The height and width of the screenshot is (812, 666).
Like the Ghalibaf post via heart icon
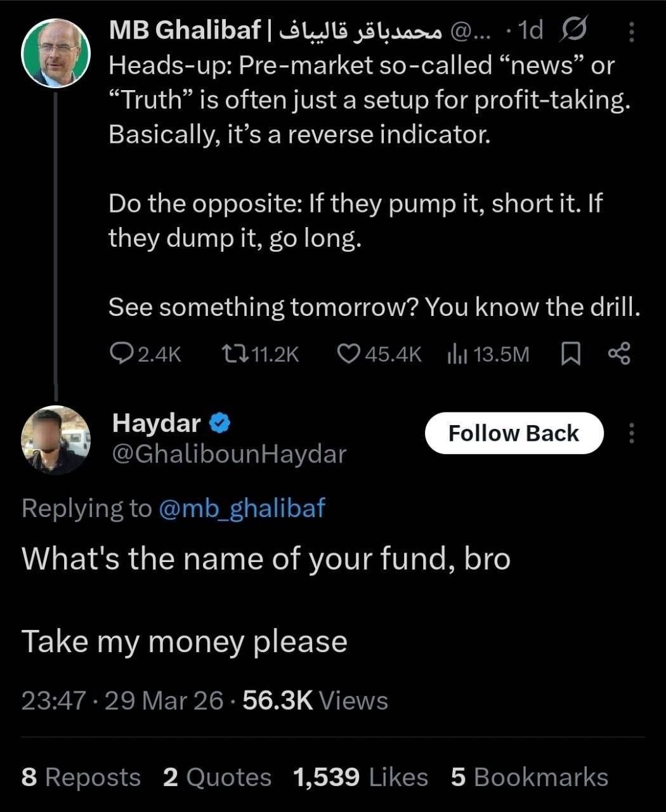click(348, 354)
